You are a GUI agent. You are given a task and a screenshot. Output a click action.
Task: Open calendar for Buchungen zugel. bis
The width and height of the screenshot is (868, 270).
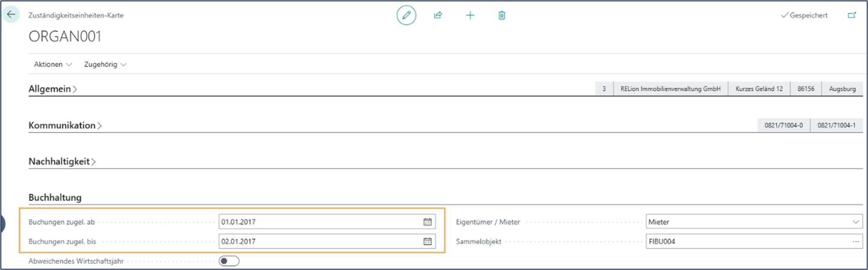point(427,241)
